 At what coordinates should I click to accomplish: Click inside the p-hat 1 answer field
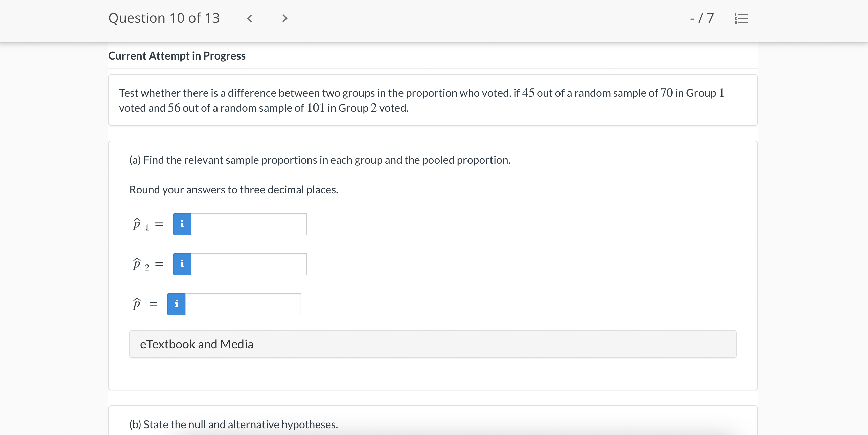[x=249, y=224]
